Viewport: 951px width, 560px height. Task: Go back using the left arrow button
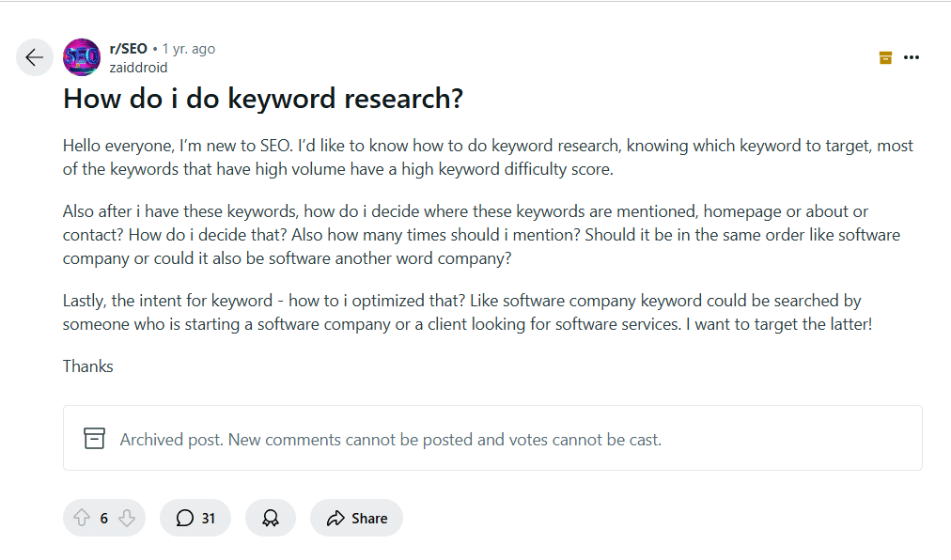pyautogui.click(x=35, y=57)
